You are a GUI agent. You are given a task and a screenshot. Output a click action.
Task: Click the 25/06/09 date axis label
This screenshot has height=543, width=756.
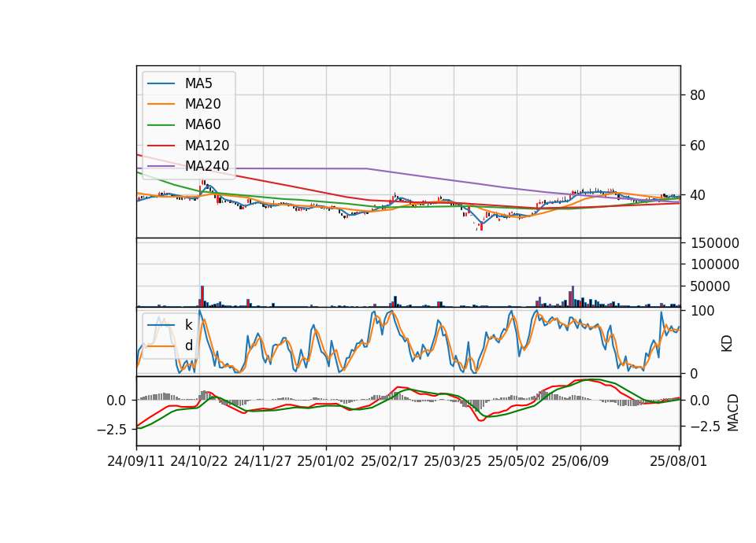(580, 461)
